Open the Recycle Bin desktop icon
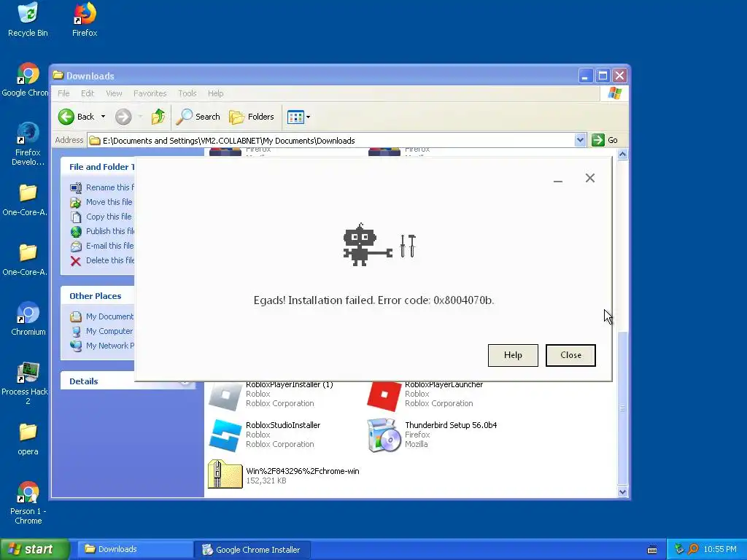 coord(28,20)
